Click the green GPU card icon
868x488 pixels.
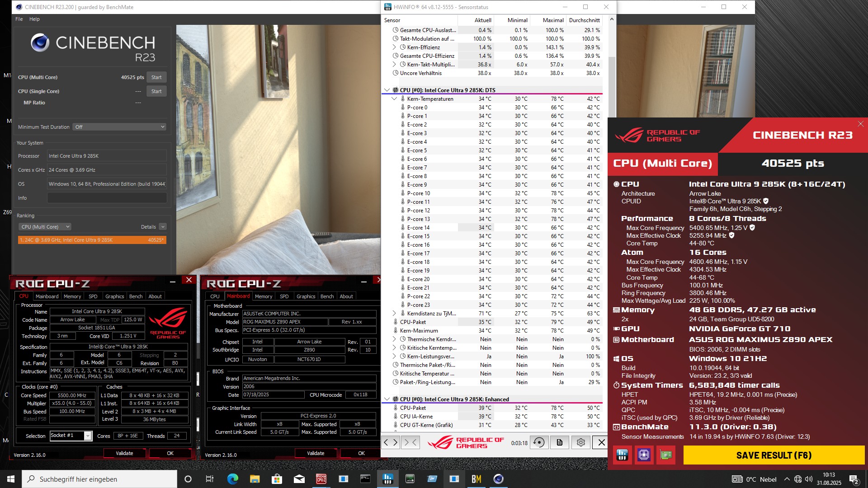pyautogui.click(x=665, y=455)
